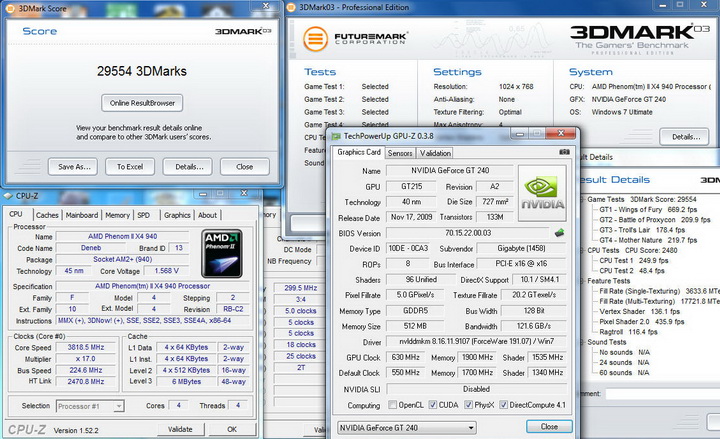Open the Mainboard tab in CPU-Z
The width and height of the screenshot is (720, 439).
coord(82,215)
